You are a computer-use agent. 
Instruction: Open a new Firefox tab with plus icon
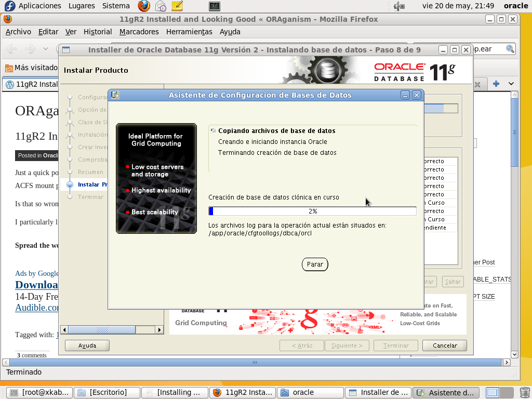coord(496,84)
